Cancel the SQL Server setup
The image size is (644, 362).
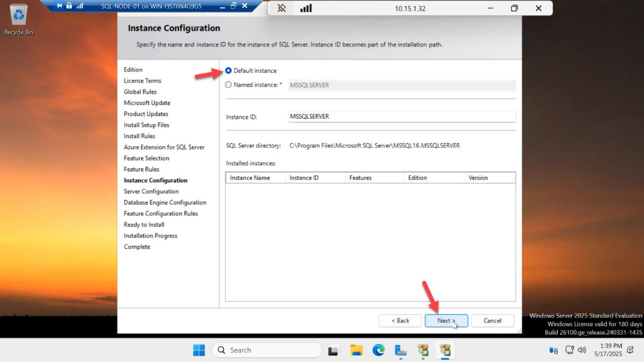pyautogui.click(x=492, y=321)
